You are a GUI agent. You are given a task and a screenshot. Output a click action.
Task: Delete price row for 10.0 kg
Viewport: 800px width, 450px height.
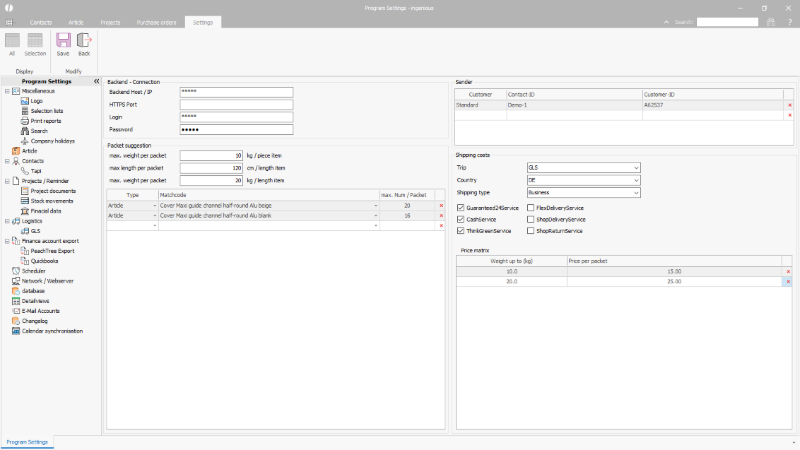(x=788, y=271)
